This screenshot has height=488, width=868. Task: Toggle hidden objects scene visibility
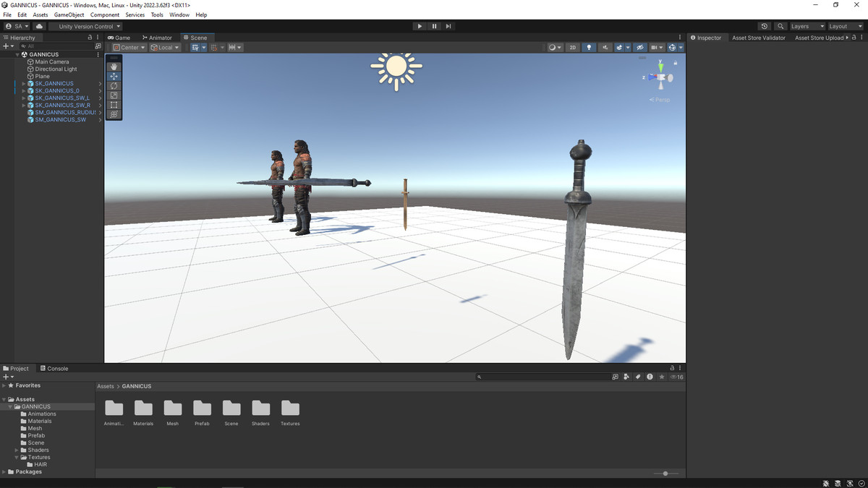639,47
